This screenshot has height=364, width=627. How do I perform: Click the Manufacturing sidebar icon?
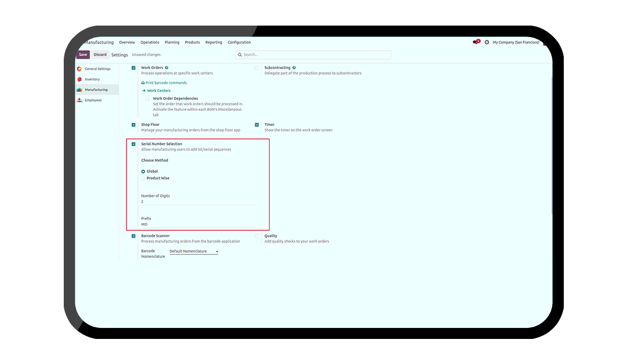click(79, 90)
